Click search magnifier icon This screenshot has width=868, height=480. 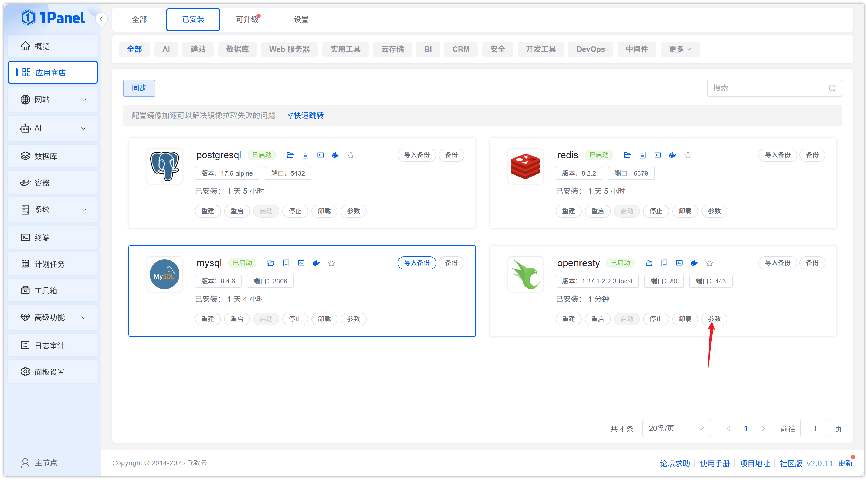pos(832,88)
